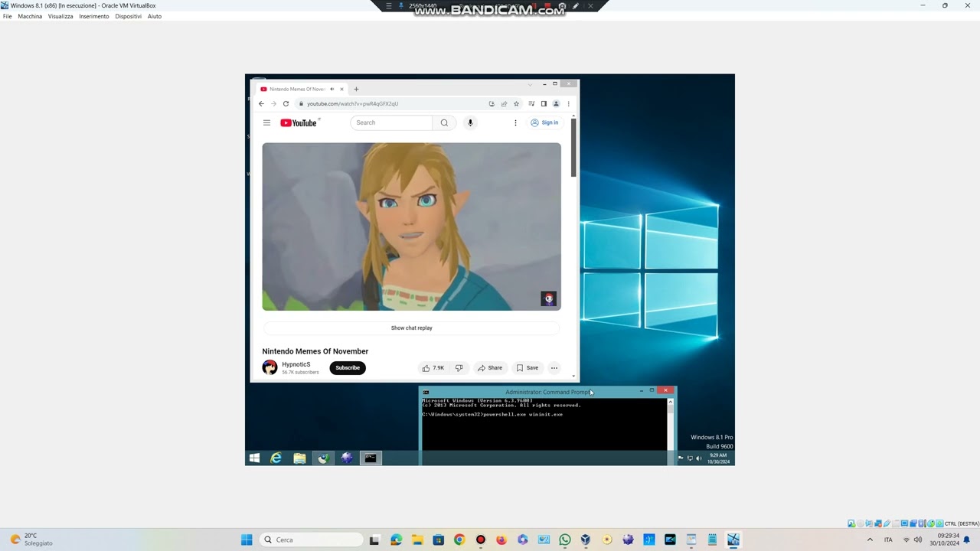This screenshot has width=980, height=551.
Task: Select the Nintendo Memes Of November tab
Action: (297, 89)
